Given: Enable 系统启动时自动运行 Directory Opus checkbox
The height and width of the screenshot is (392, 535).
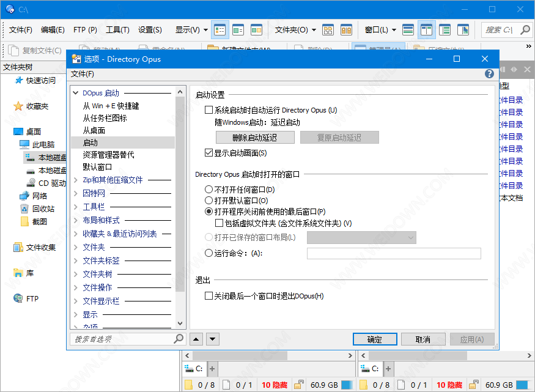Looking at the screenshot, I should tap(208, 110).
